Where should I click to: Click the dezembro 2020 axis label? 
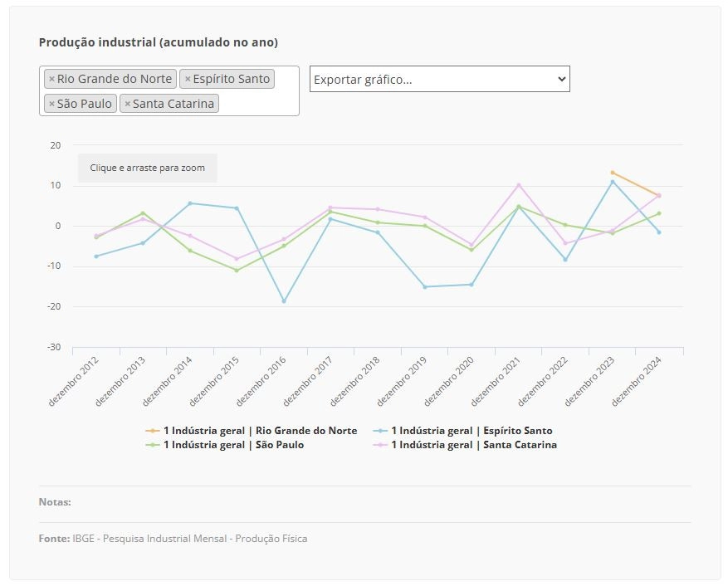449,382
